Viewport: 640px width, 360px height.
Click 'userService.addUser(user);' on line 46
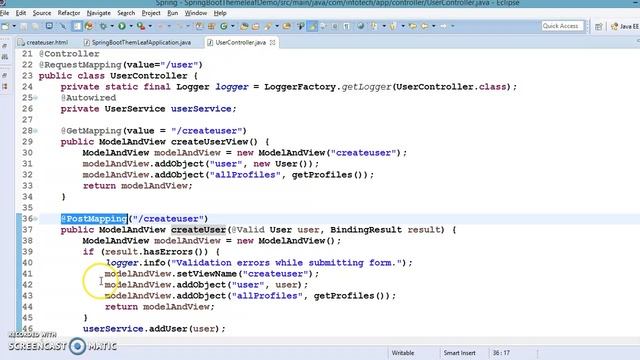pos(154,329)
